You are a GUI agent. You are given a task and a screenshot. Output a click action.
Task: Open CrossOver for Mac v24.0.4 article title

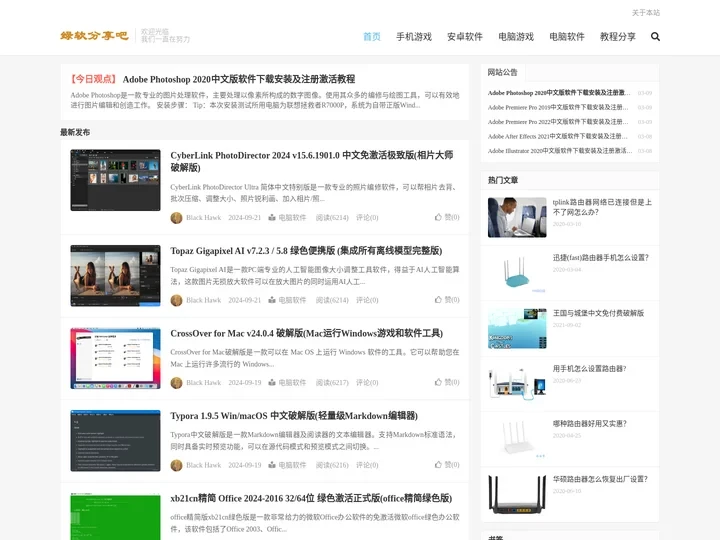[x=307, y=333]
